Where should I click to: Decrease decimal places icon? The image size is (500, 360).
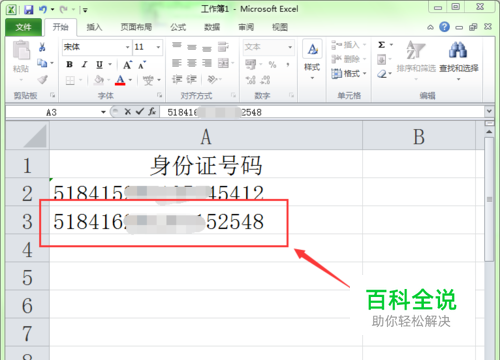click(x=265, y=80)
